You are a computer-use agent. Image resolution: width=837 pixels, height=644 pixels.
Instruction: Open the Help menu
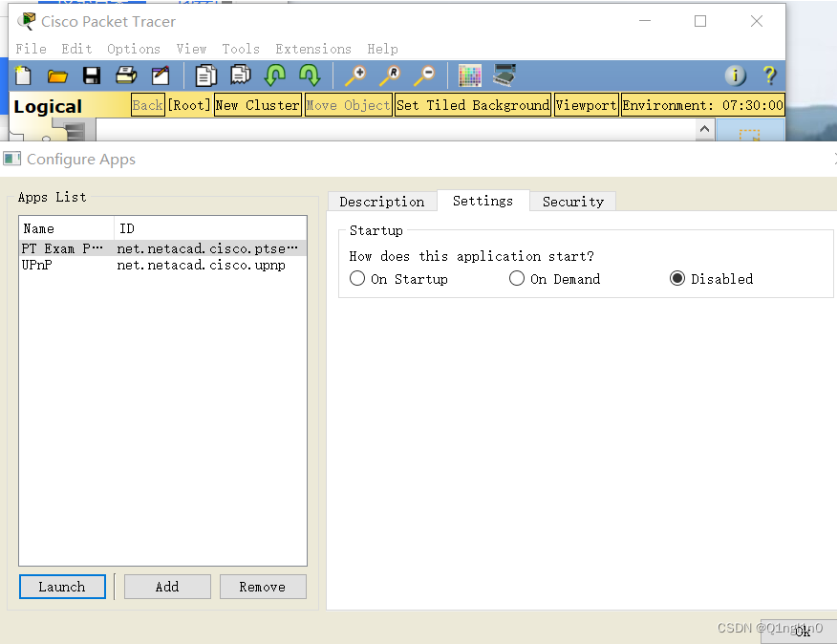click(x=382, y=49)
